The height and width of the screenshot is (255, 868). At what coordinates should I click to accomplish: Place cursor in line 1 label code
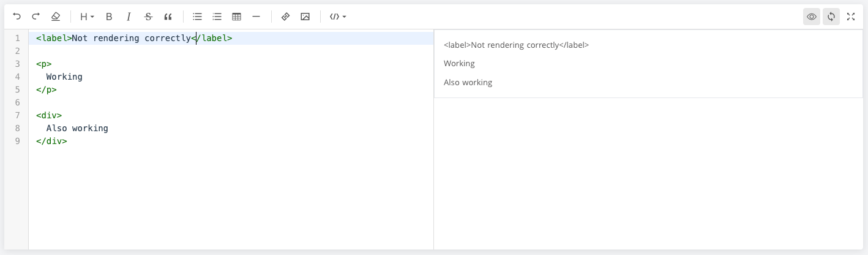(134, 38)
